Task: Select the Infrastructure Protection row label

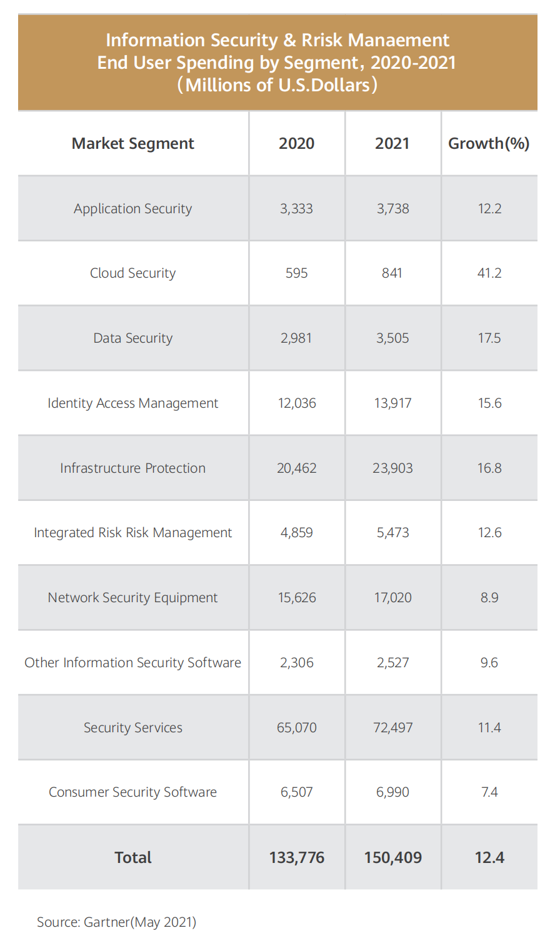Action: 133,468
